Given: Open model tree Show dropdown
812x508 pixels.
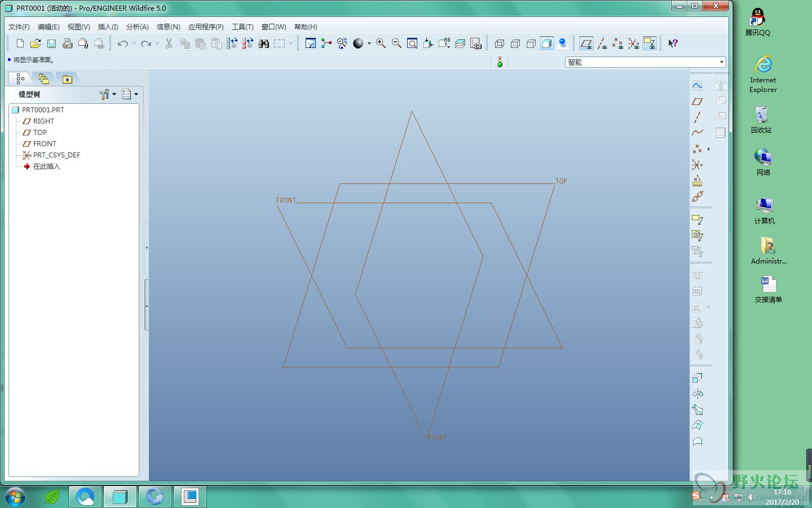Looking at the screenshot, I should pyautogui.click(x=130, y=94).
